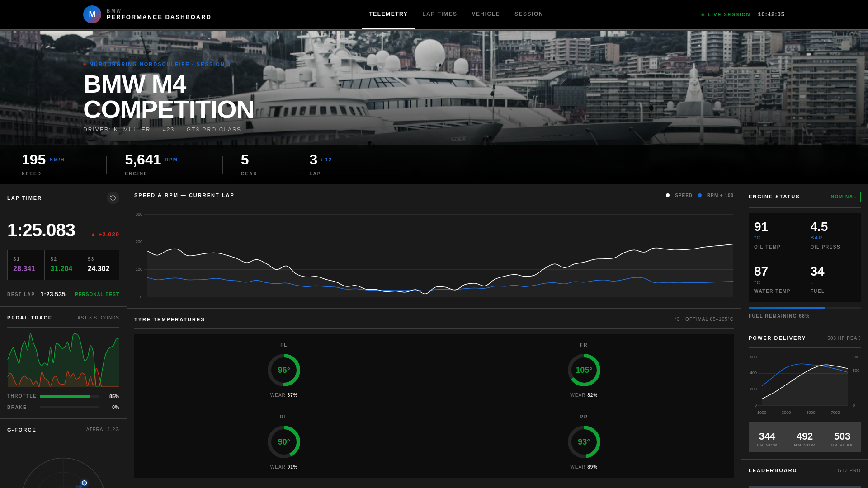Click the throttle progress bar

70,396
